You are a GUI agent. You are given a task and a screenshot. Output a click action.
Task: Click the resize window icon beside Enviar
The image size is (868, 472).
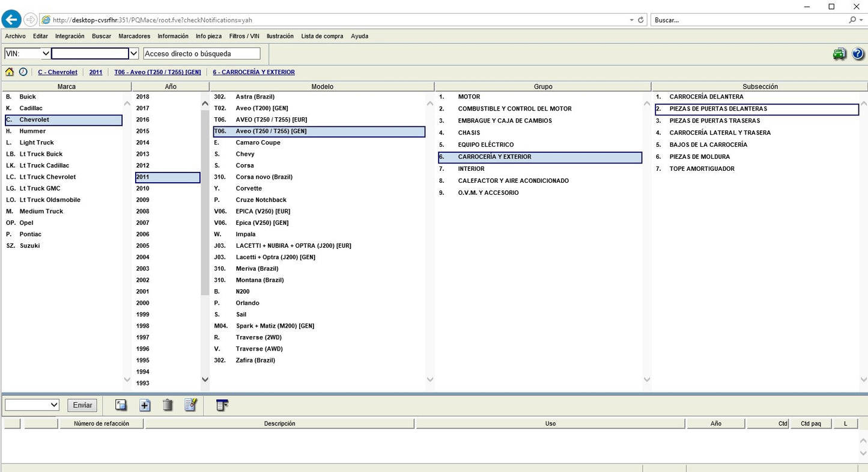121,405
